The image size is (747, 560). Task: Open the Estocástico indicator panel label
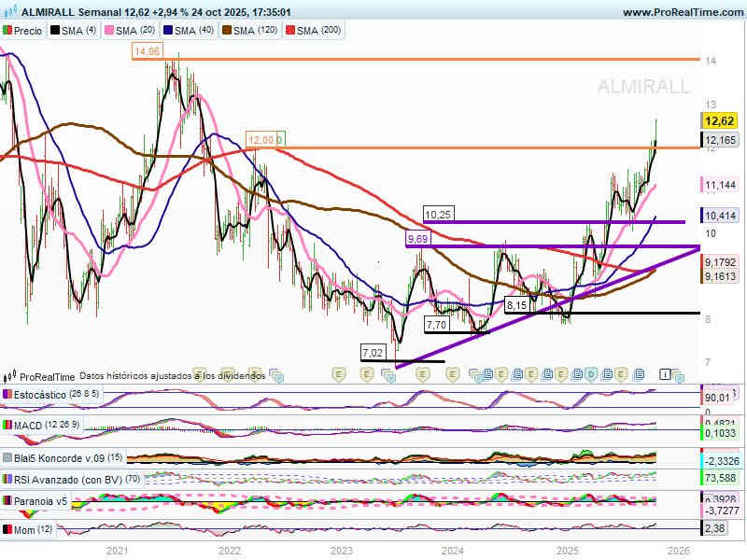[x=40, y=396]
